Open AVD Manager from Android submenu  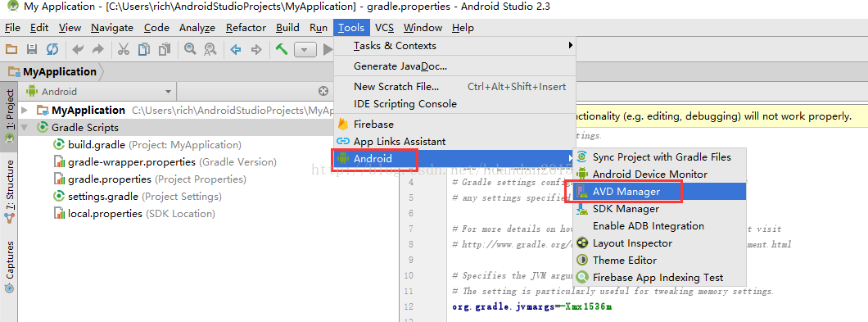point(660,192)
